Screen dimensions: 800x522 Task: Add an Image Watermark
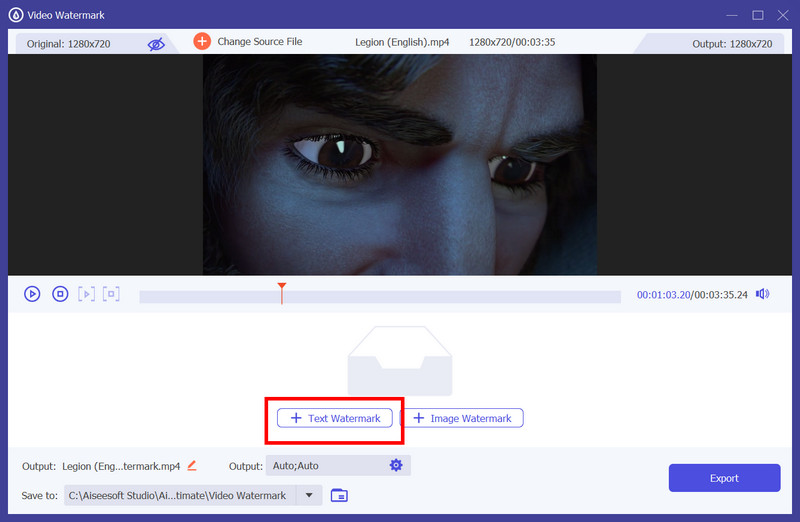[x=462, y=418]
